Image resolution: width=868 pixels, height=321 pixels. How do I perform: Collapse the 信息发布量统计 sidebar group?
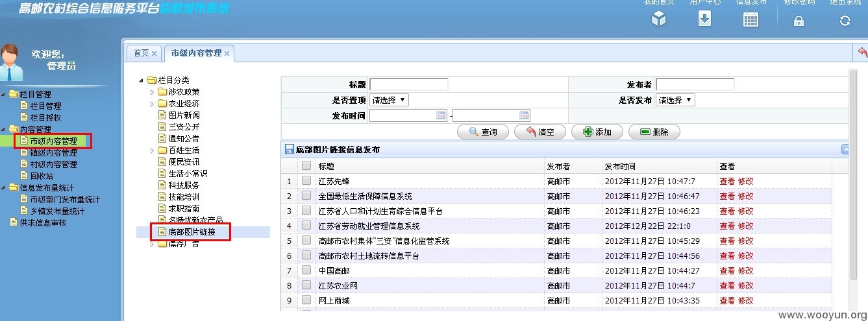click(4, 188)
